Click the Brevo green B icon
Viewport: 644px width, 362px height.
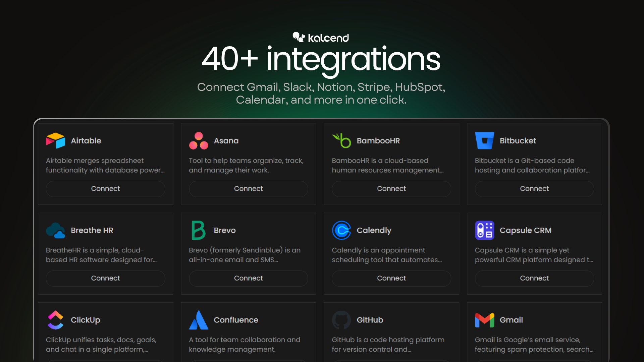[x=199, y=230]
